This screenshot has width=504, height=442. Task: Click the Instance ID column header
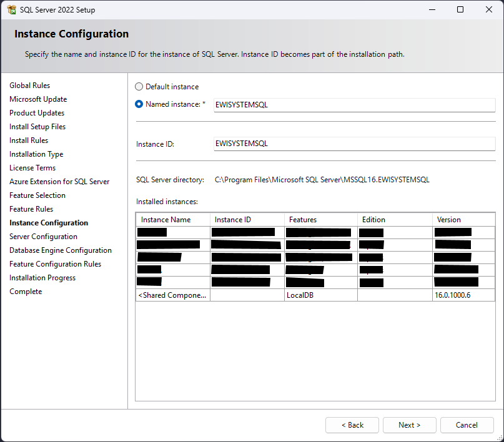coord(246,220)
